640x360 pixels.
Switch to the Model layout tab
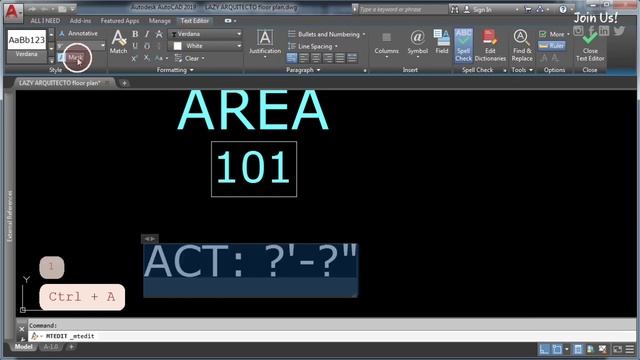click(x=23, y=347)
